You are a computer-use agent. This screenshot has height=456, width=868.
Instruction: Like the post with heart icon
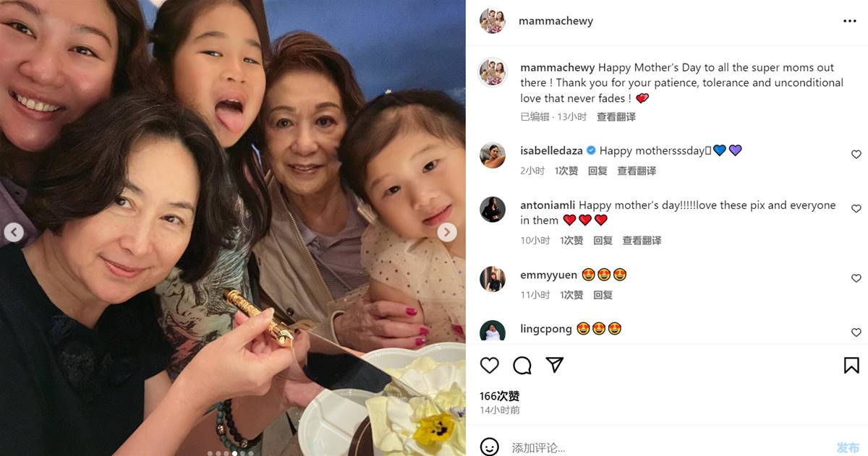pos(490,365)
